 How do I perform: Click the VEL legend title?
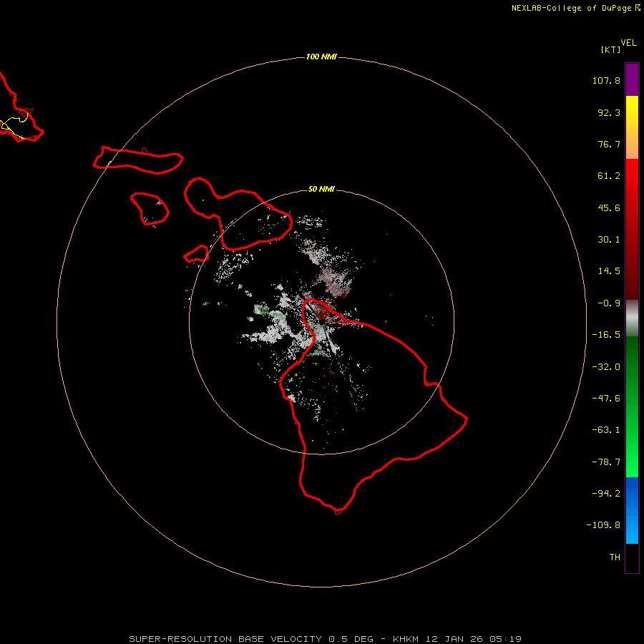(x=628, y=43)
